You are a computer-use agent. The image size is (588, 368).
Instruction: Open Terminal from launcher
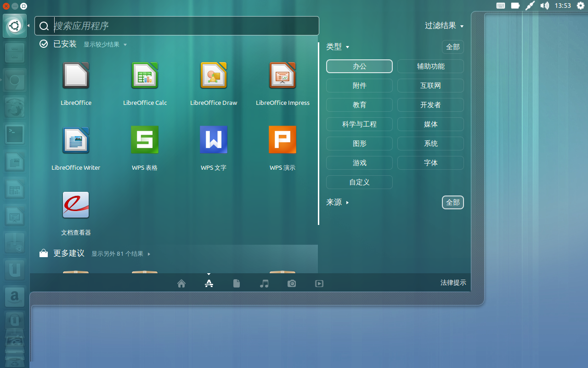15,134
